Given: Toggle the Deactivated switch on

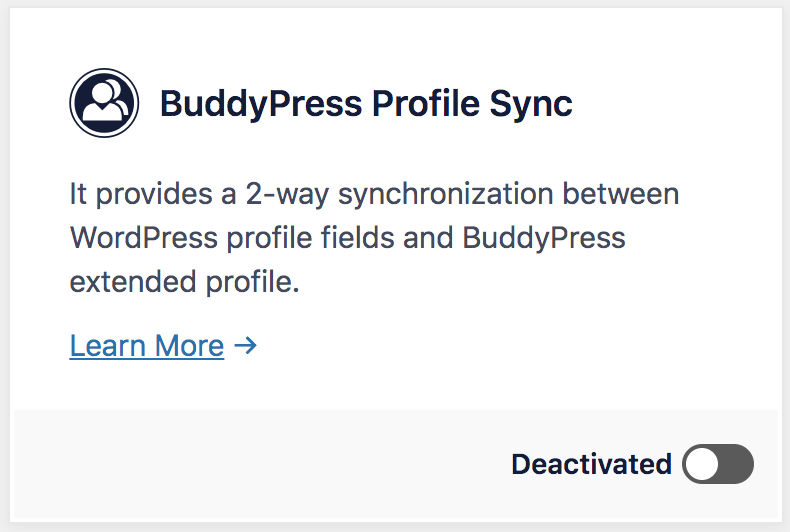Looking at the screenshot, I should pyautogui.click(x=718, y=464).
